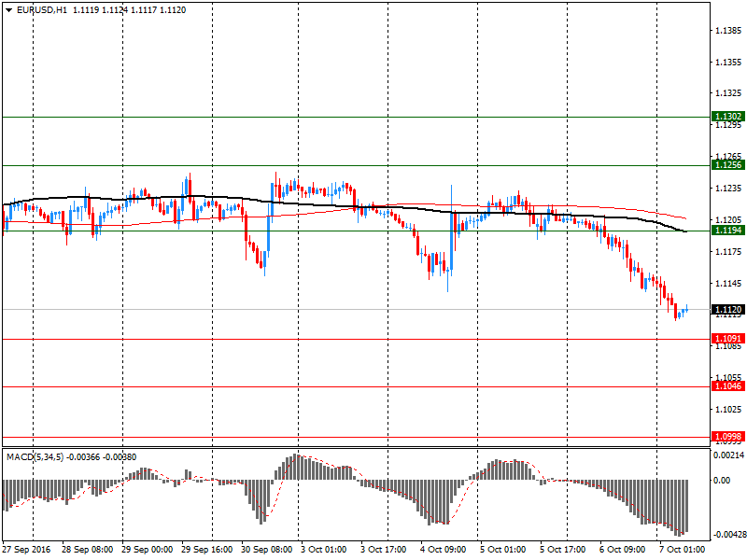The width and height of the screenshot is (747, 560).
Task: Click the MACD scale value 0.00214
Action: click(x=728, y=455)
